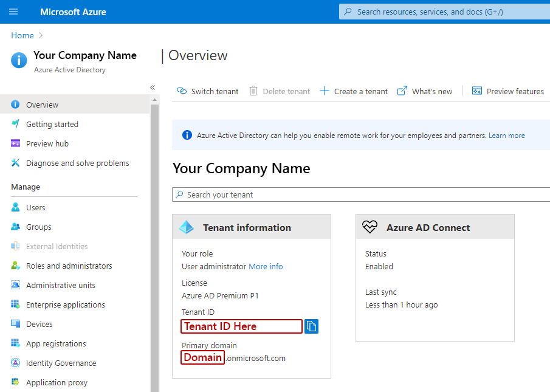
Task: Open What's new external link icon
Action: coord(402,91)
